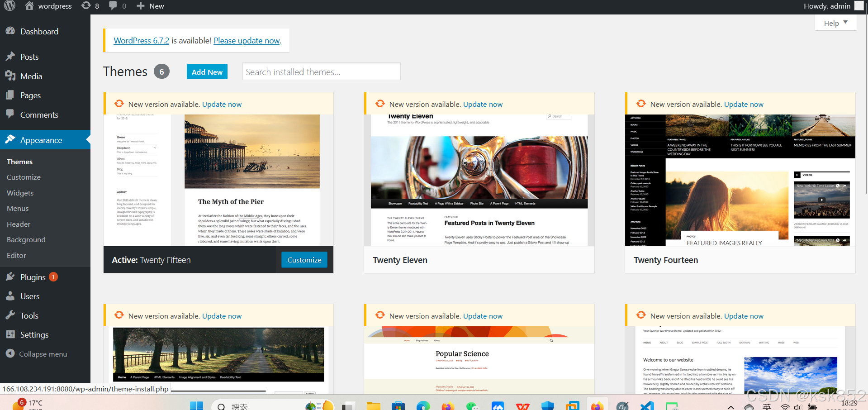Open the tree-lined path theme thumbnail
Image resolution: width=868 pixels, height=410 pixels.
[218, 360]
